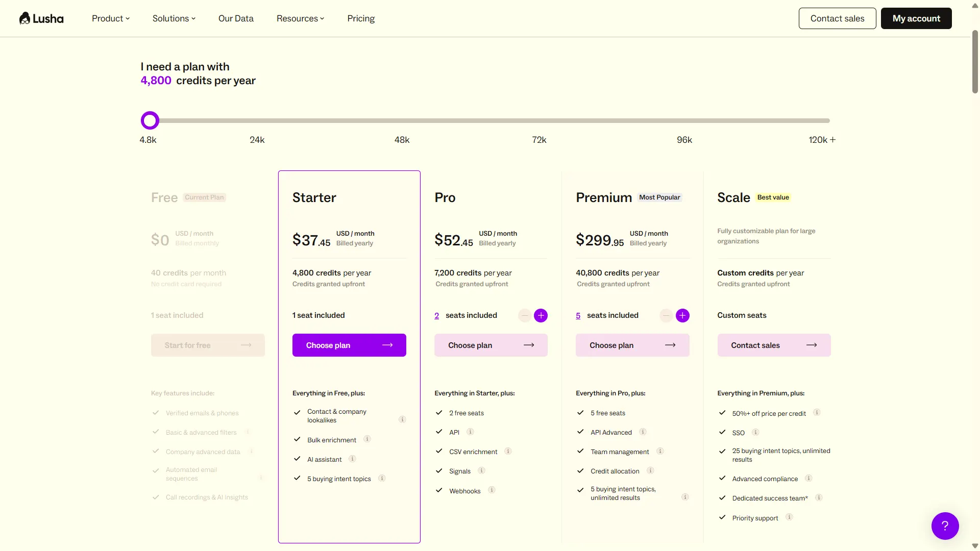Show info for 50%+ off price per credit
This screenshot has height=551, width=980.
click(817, 412)
